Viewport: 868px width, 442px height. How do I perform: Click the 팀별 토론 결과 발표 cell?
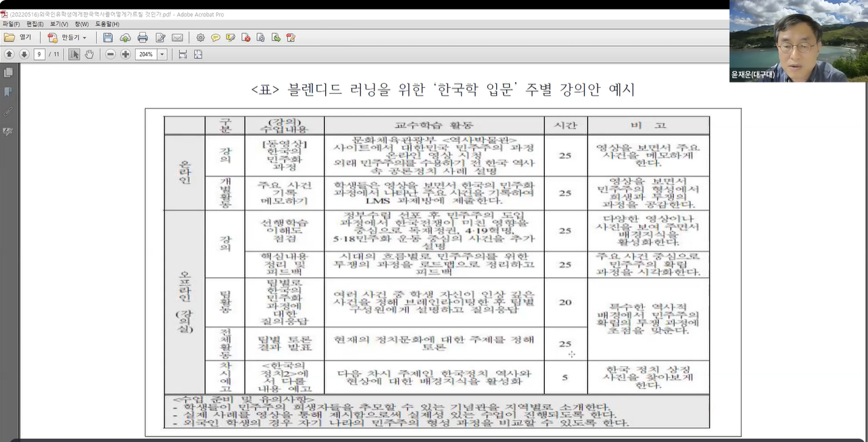(x=283, y=343)
